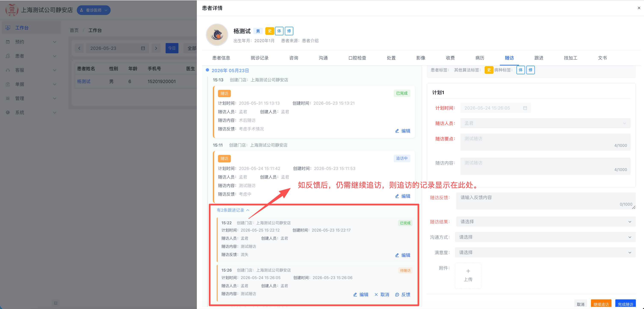Click the 随访反馈 text area
644x309 pixels.
546,201
